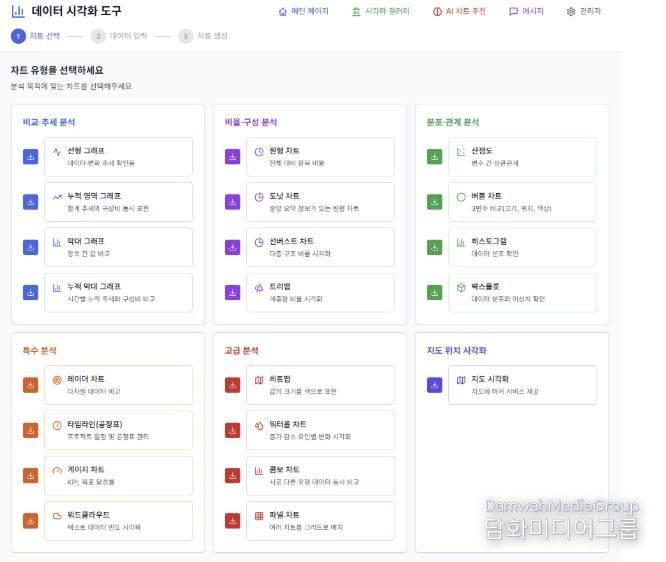Click the green download icon beside 박스플롯
Viewport: 666px width, 562px height.
[x=434, y=292]
